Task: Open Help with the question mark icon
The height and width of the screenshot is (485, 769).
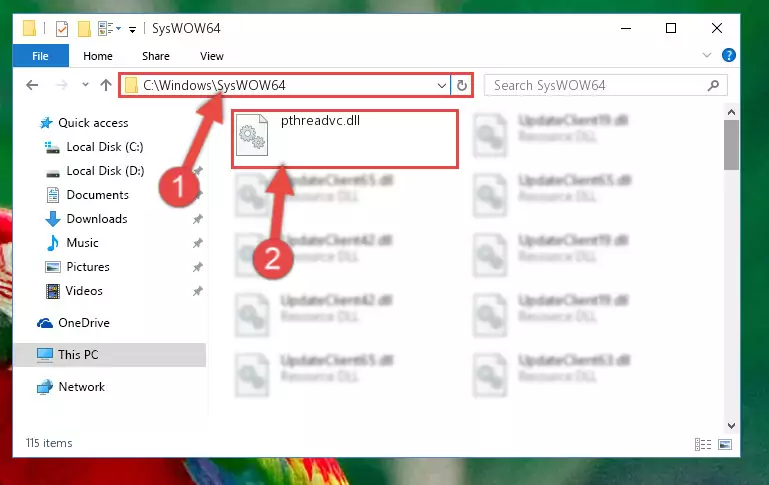Action: (728, 55)
